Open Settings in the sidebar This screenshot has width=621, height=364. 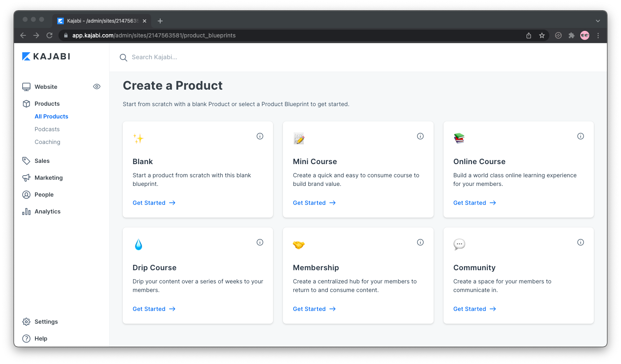46,322
